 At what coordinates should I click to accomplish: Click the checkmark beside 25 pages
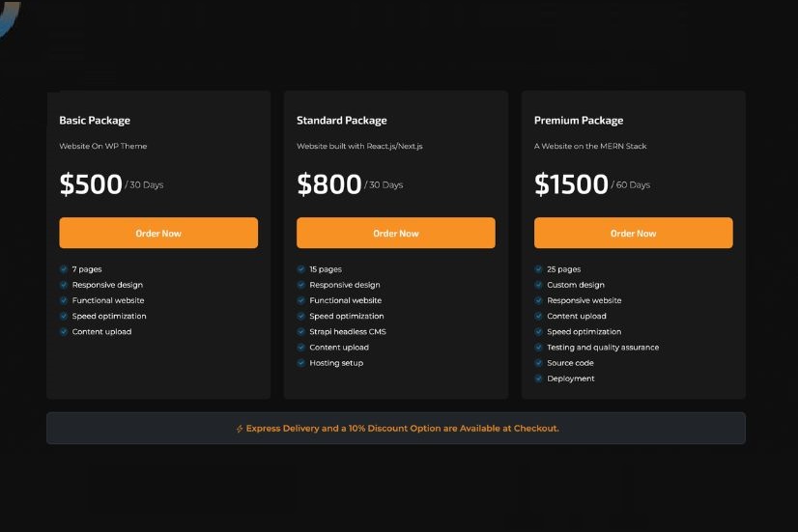[539, 269]
